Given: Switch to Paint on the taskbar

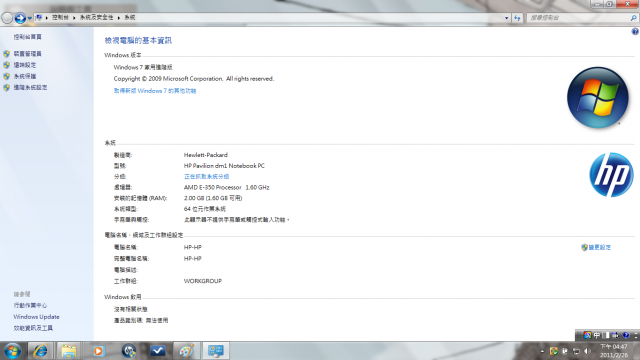Looking at the screenshot, I should (187, 351).
